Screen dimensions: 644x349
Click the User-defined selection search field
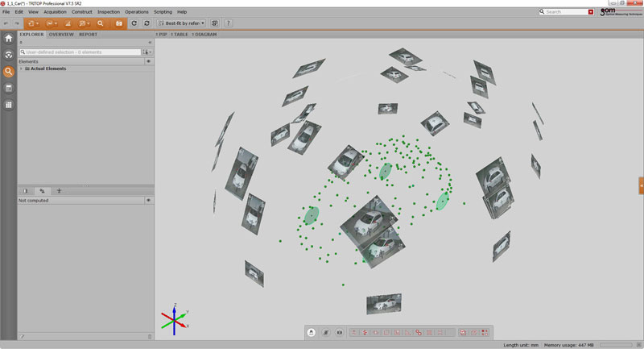click(x=80, y=52)
